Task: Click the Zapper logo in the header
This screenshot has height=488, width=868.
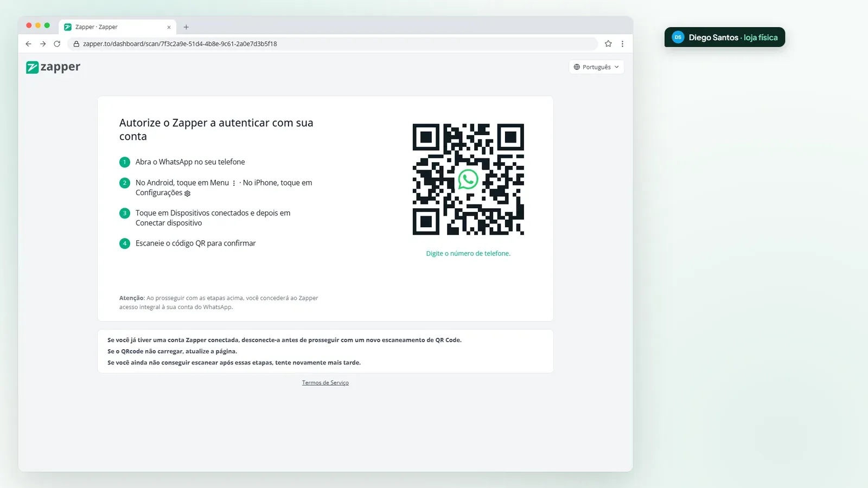Action: [x=53, y=67]
